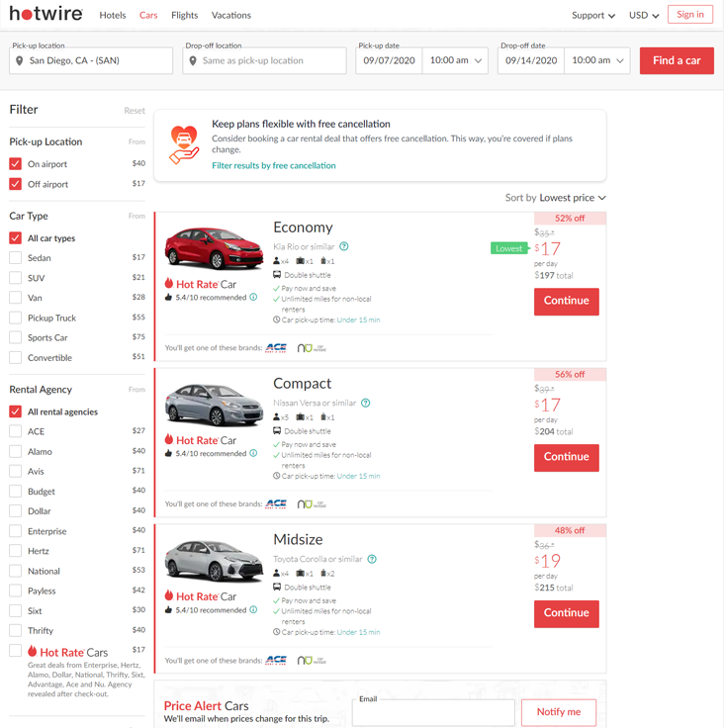Click Filter results by free cancellation link

click(x=274, y=166)
